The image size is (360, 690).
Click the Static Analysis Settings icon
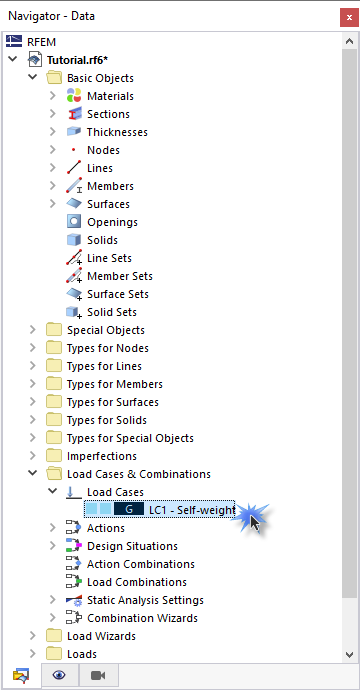[x=74, y=600]
